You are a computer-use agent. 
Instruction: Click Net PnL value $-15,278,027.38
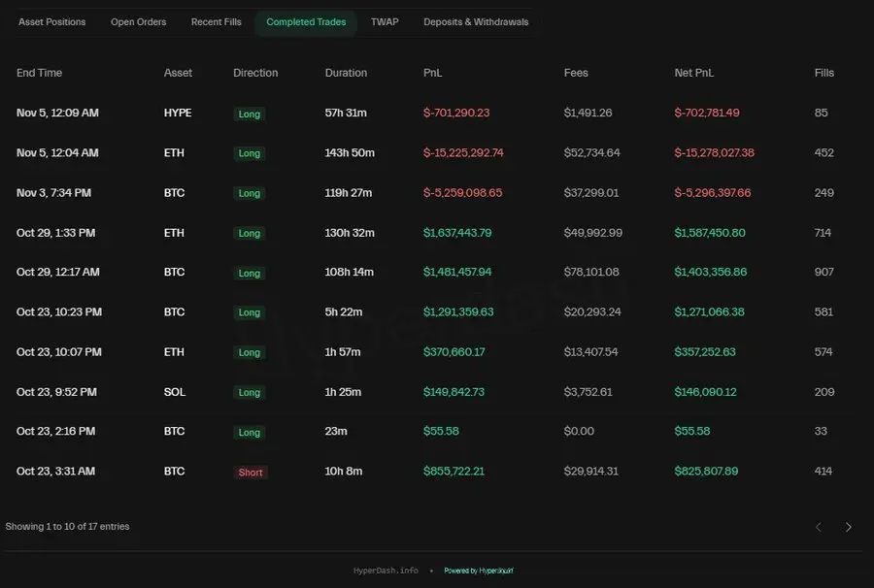714,153
